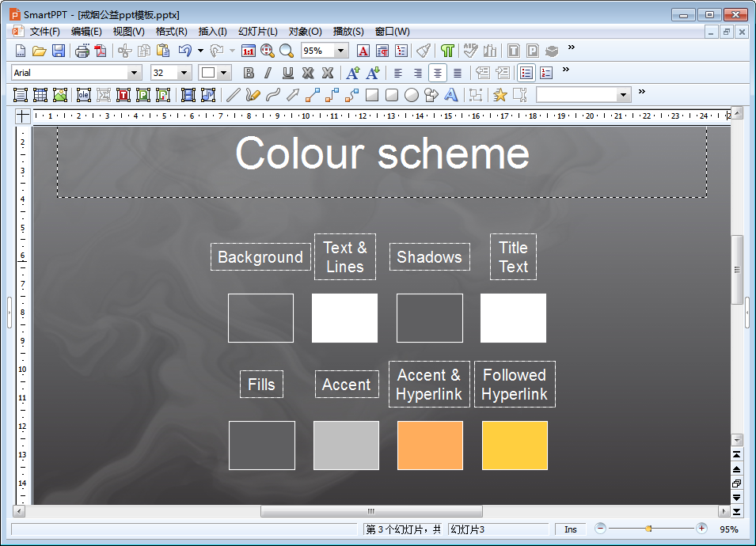Select the Curve drawing tool

click(x=273, y=95)
